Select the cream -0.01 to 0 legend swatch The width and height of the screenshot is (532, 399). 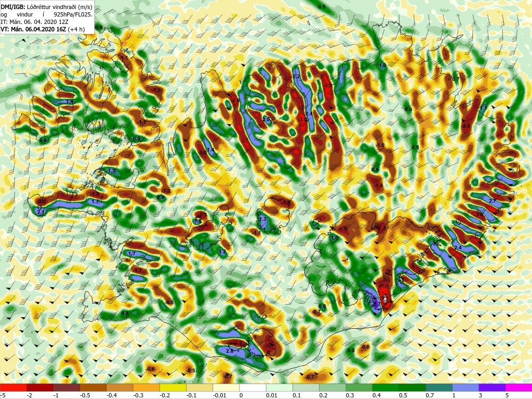coord(226,387)
